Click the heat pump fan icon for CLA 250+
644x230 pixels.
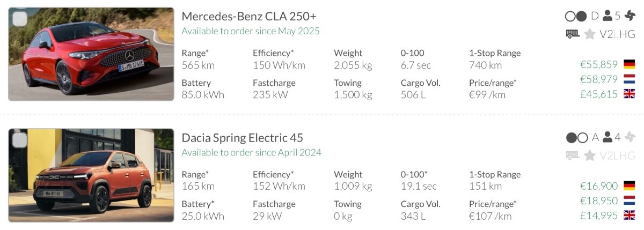coord(630,16)
